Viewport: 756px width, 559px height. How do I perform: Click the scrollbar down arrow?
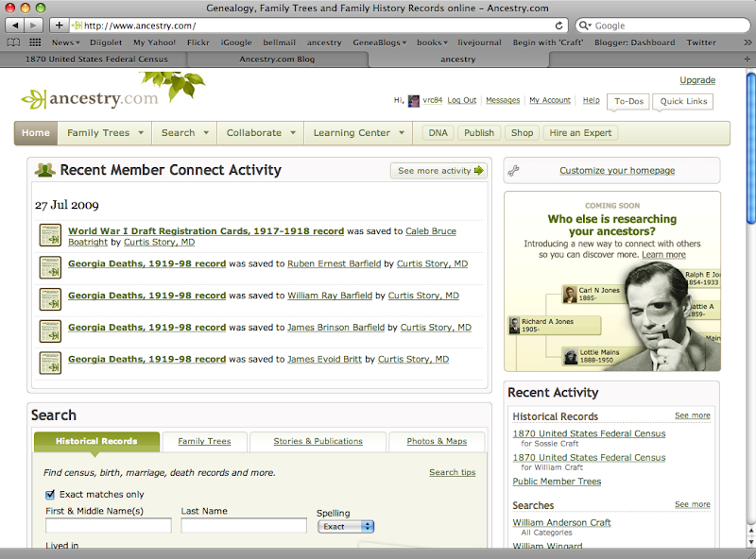750,541
